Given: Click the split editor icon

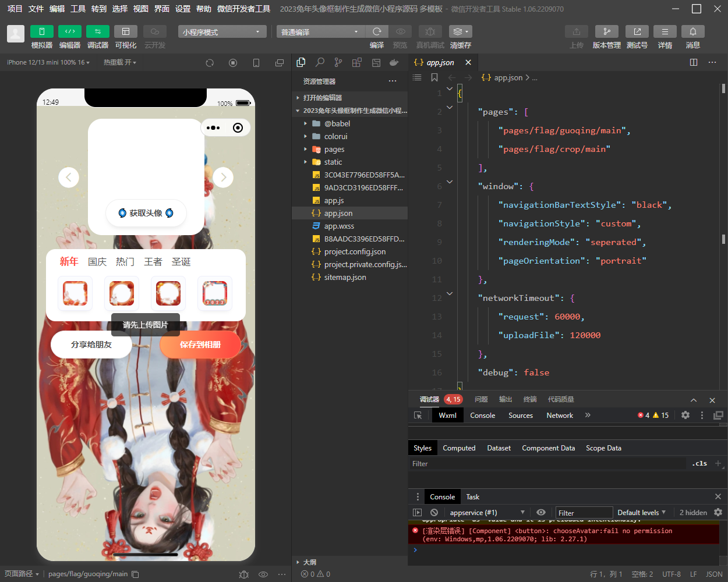Looking at the screenshot, I should coord(694,62).
